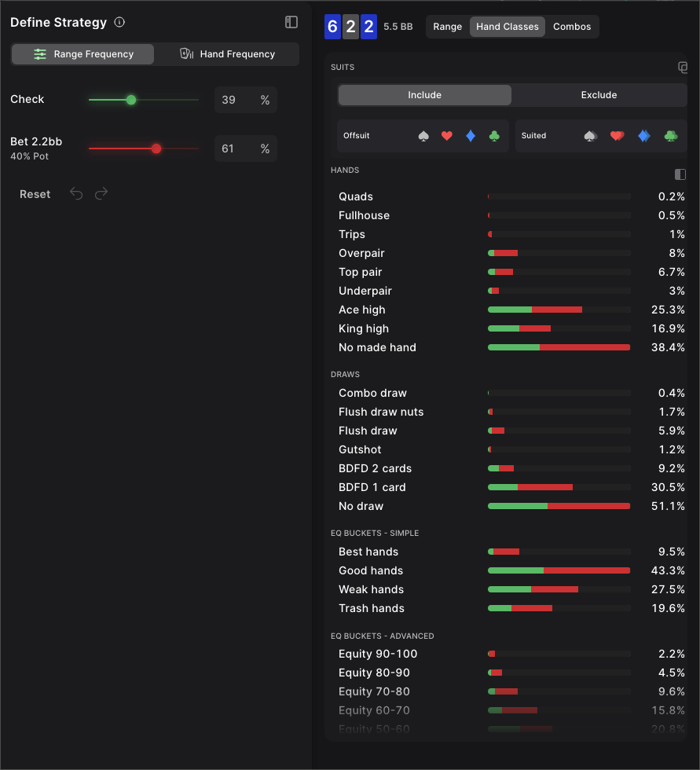Select the suited diamond suit icon

643,135
